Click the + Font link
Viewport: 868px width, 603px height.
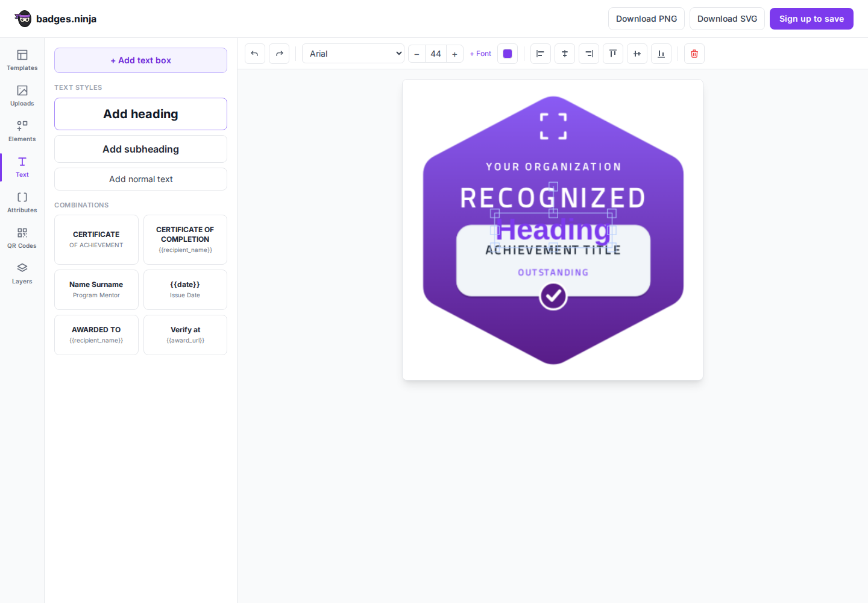point(480,54)
